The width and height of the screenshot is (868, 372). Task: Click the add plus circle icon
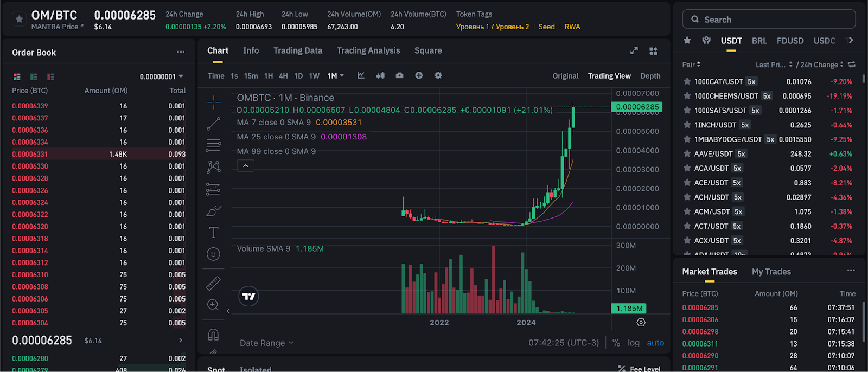tap(419, 76)
